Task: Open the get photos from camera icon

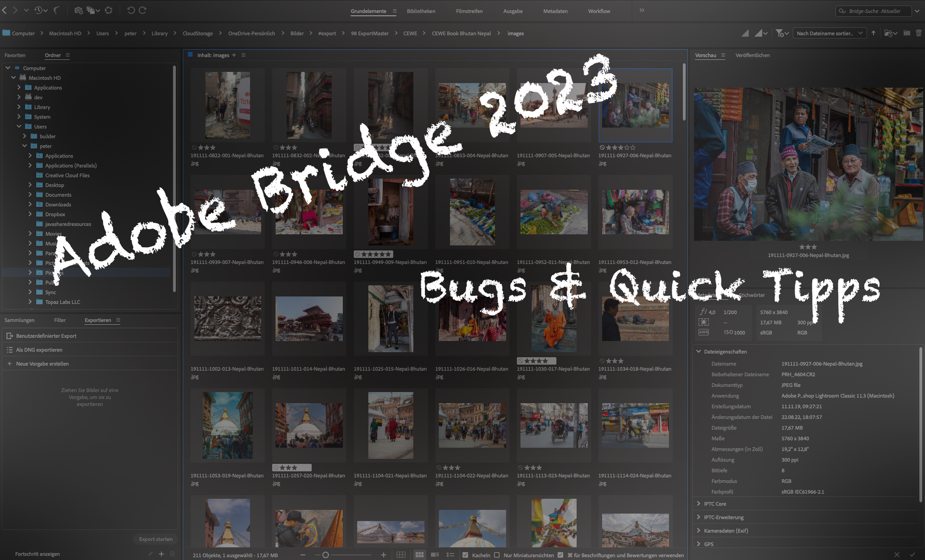Action: (78, 10)
